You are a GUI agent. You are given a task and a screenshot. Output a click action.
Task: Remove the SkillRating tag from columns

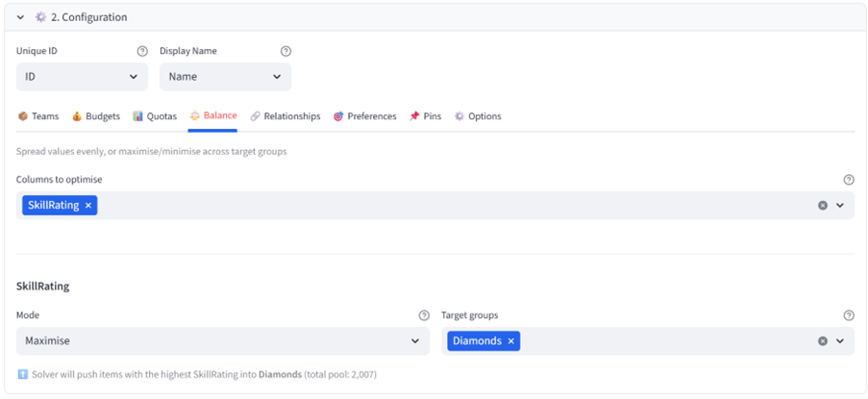[x=88, y=205]
